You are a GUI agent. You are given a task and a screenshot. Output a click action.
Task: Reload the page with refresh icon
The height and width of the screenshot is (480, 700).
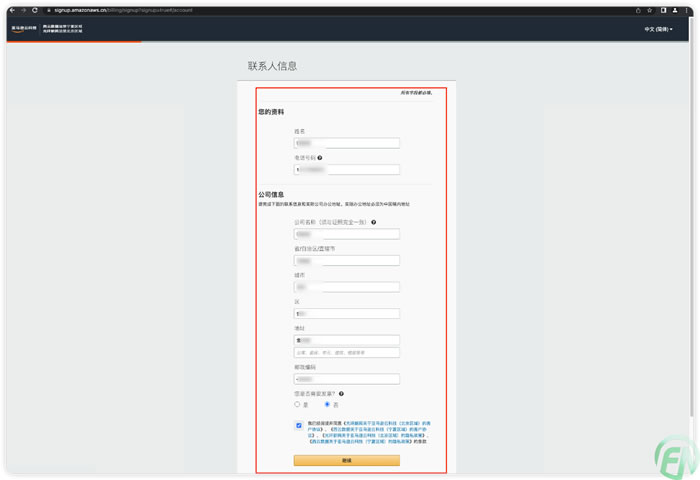35,10
